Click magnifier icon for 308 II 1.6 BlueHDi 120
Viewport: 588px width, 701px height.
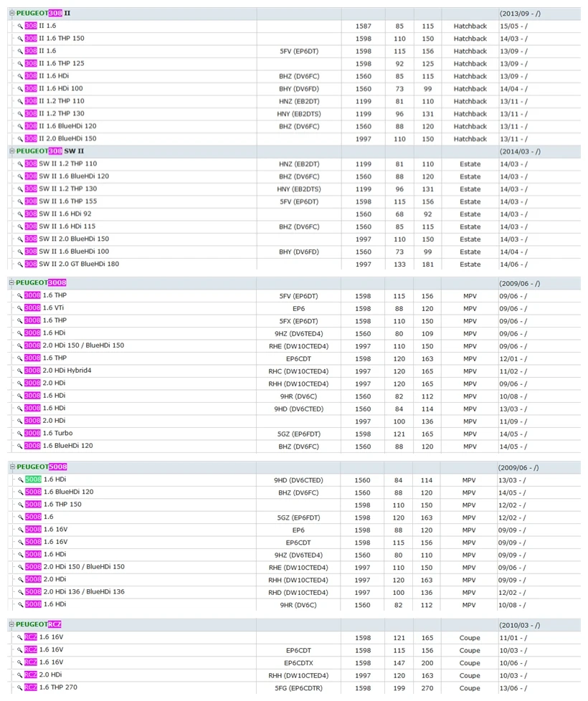point(20,127)
